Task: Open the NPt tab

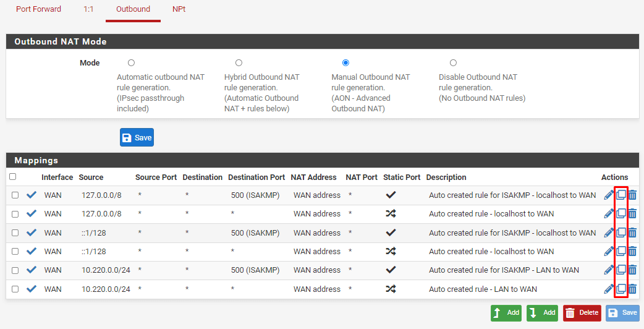Action: point(179,9)
